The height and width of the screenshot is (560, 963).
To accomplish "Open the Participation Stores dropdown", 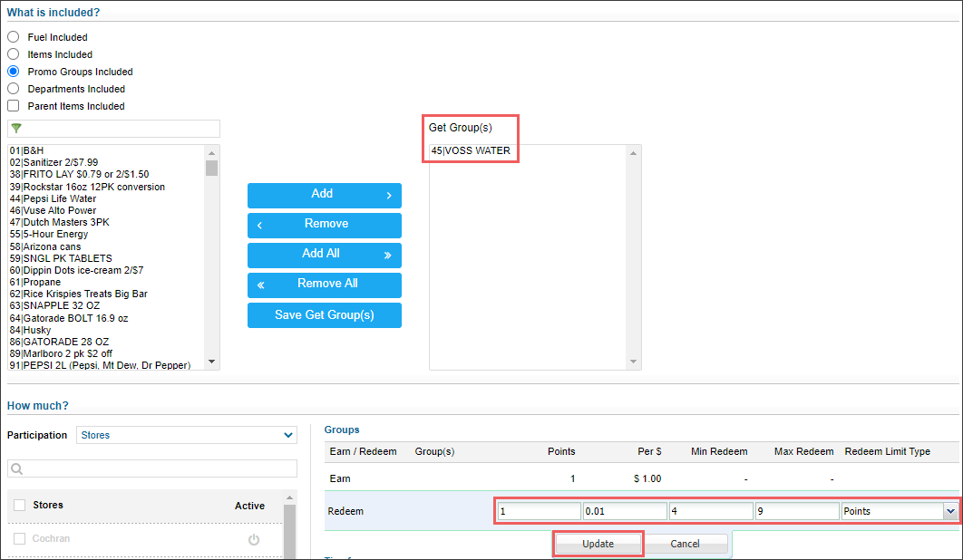I will [187, 435].
